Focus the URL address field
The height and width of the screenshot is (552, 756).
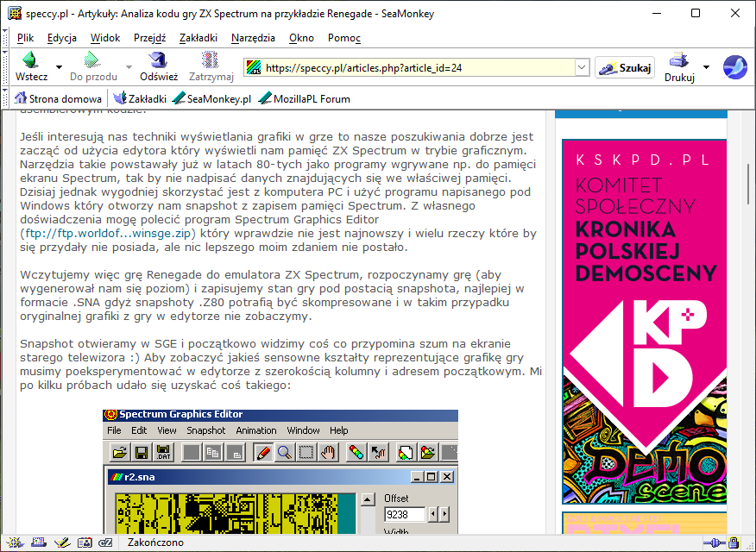point(418,67)
